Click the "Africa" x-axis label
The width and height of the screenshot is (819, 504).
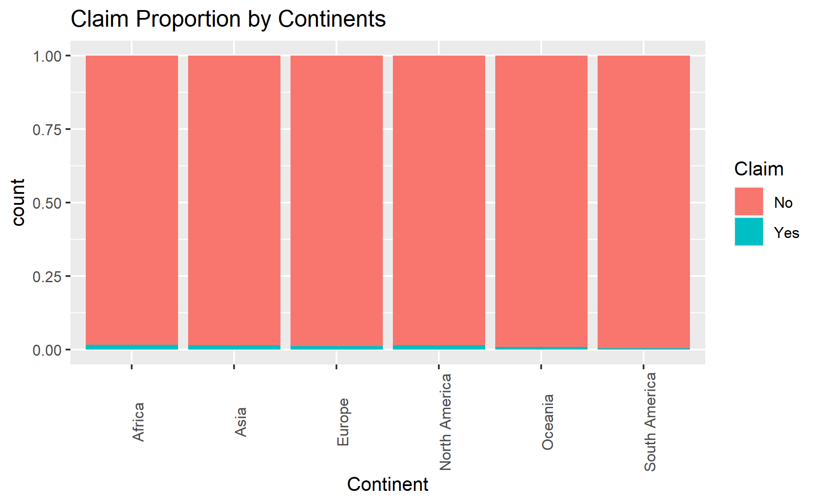(138, 422)
